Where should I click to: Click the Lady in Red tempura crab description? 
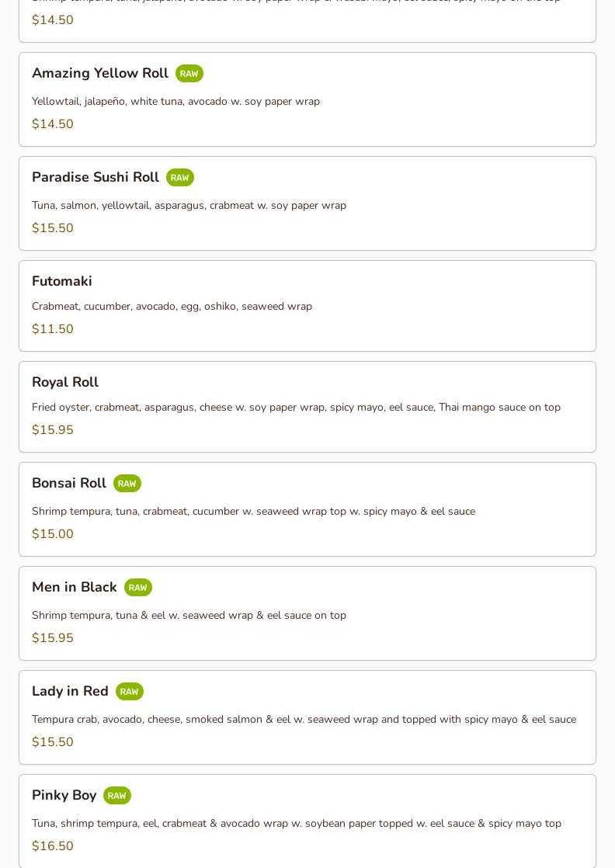click(x=304, y=719)
